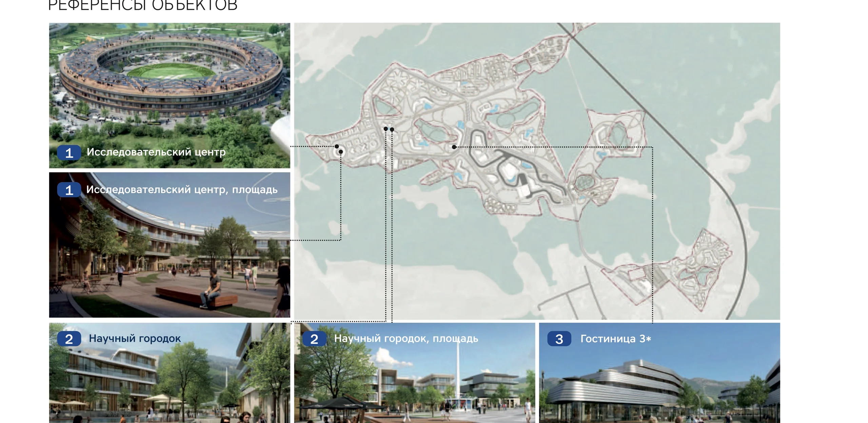Click badge 1 beside 'Исследовательский центр, площадь'
868x423 pixels.
click(x=69, y=190)
